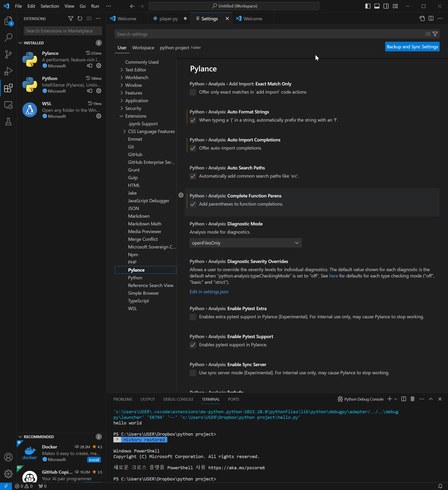Expand Workbench settings category

click(122, 77)
